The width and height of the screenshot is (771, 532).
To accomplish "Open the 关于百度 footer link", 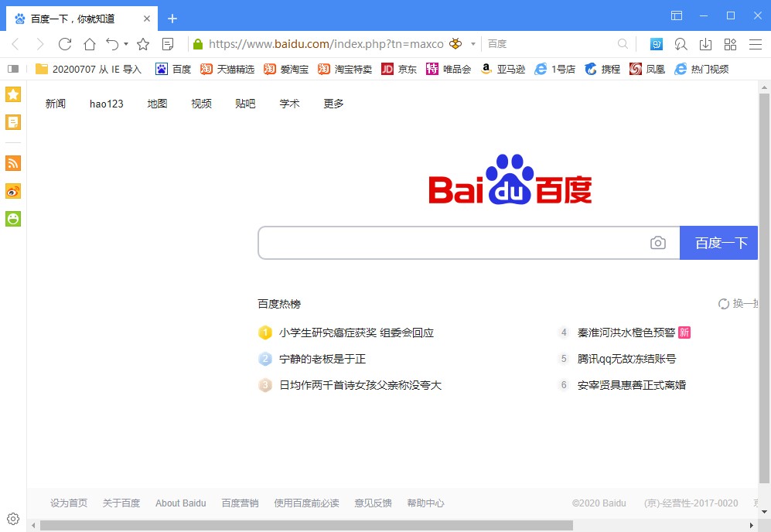I will point(121,503).
